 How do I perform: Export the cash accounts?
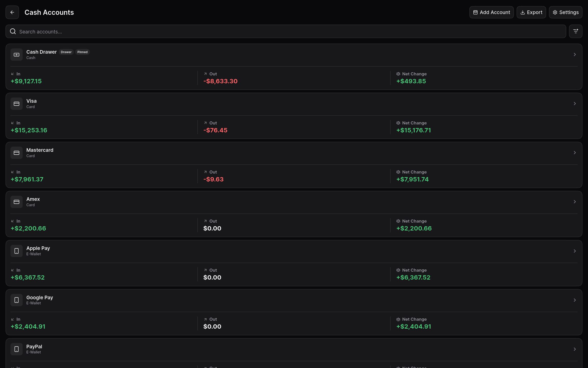click(531, 12)
